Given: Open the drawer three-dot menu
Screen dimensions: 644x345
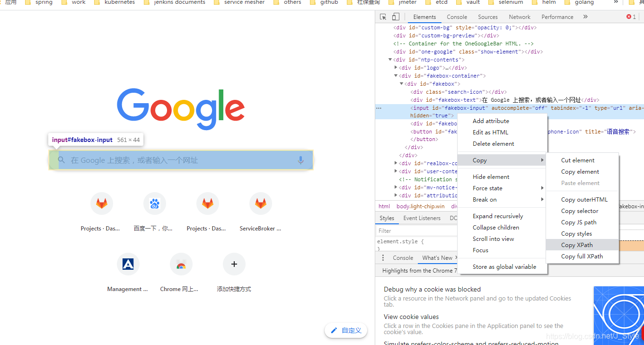Looking at the screenshot, I should (383, 258).
